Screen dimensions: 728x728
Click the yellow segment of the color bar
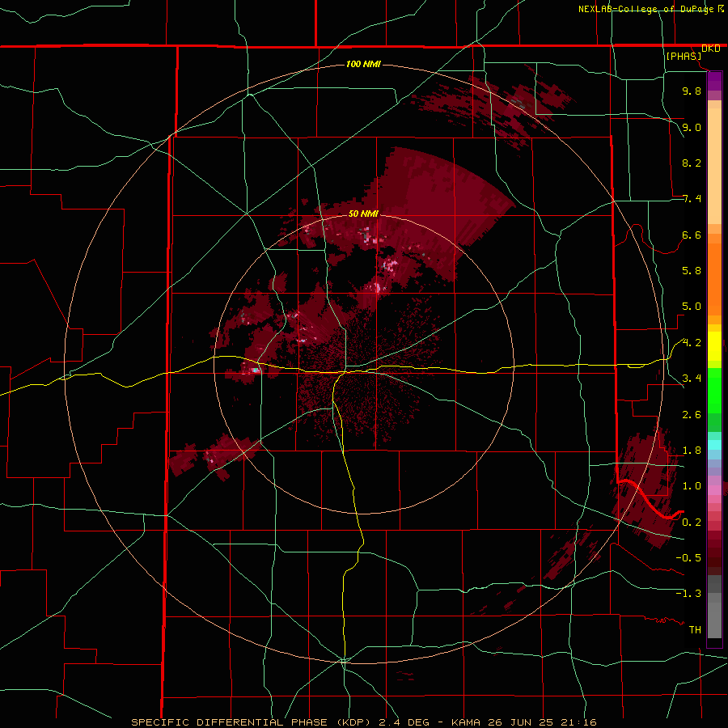coord(714,346)
